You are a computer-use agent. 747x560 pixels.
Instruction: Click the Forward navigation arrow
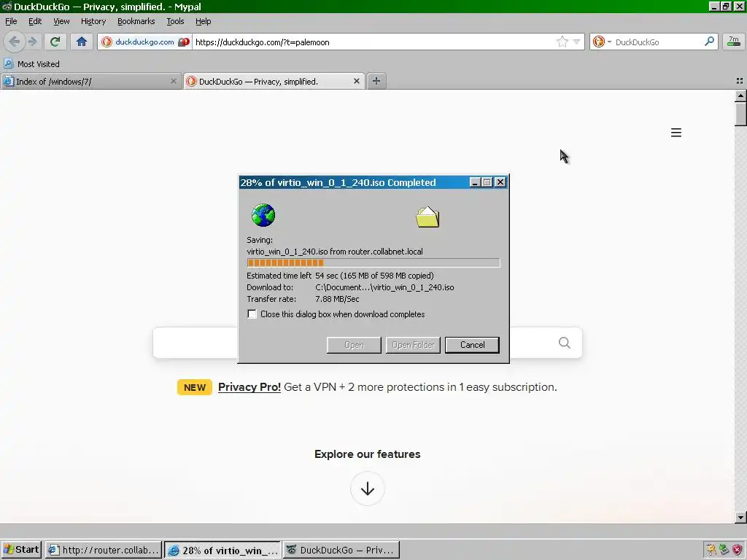[x=32, y=42]
